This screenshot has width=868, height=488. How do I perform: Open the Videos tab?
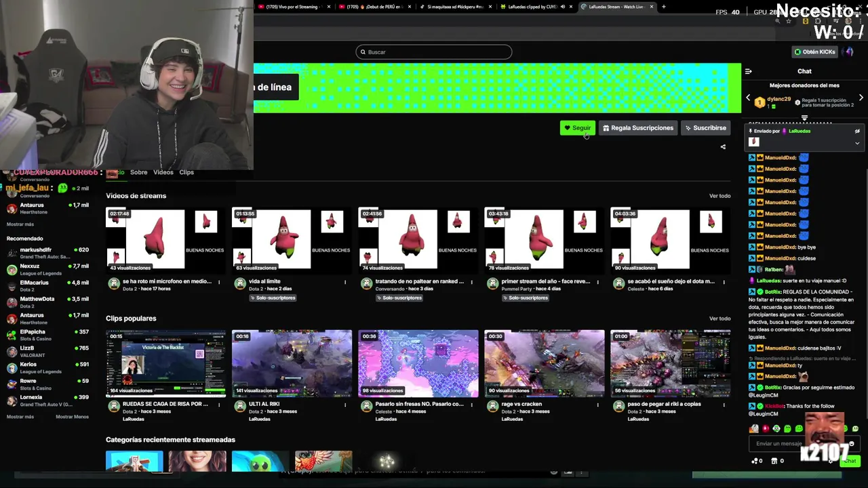pyautogui.click(x=163, y=172)
